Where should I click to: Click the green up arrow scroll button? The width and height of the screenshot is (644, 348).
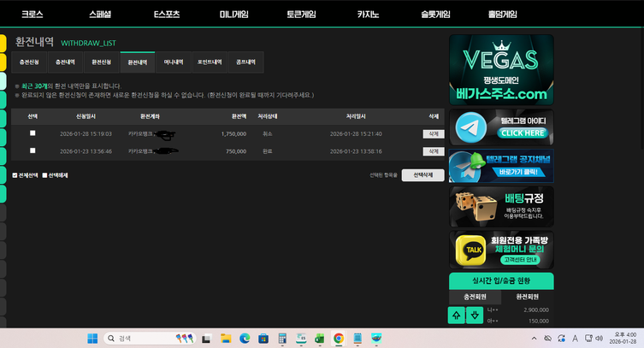pos(457,316)
